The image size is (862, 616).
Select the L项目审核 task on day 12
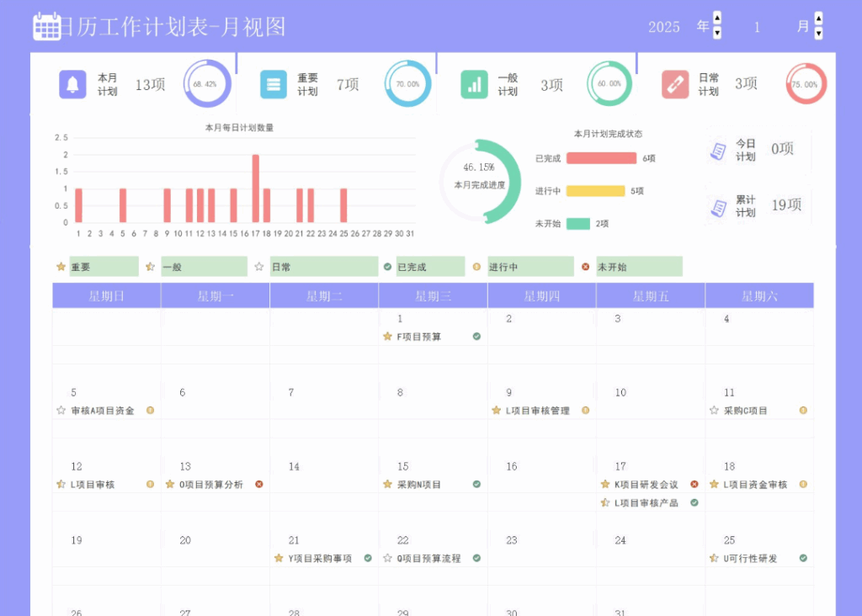click(x=93, y=485)
